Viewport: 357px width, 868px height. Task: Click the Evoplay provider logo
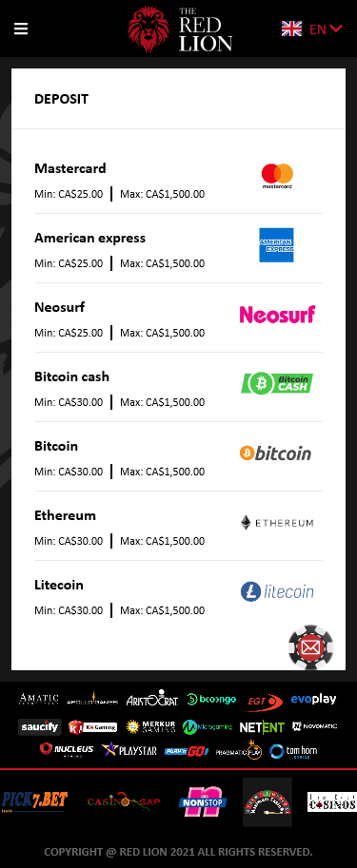[x=314, y=699]
